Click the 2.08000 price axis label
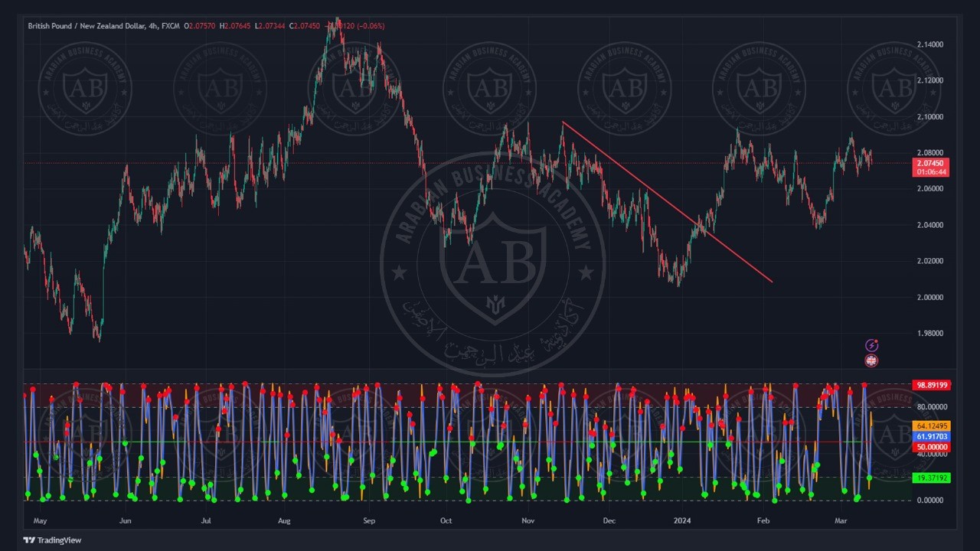Viewport: 980px width, 551px height. point(930,153)
